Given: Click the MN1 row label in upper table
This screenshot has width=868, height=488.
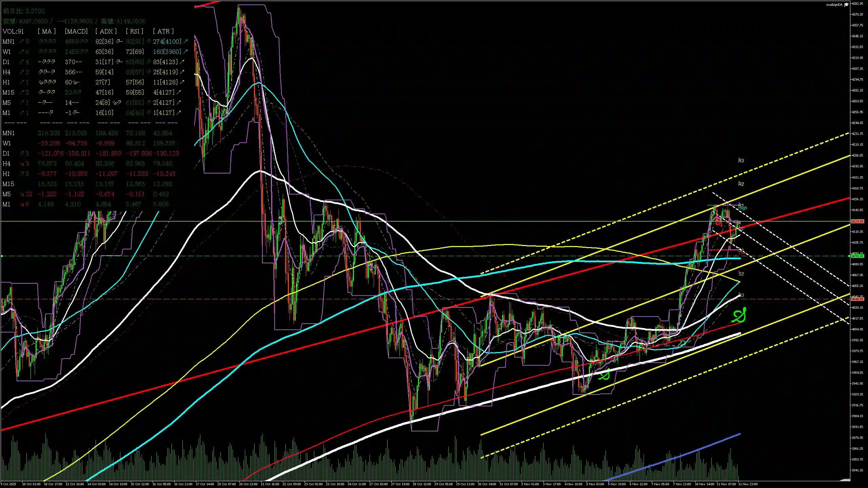Looking at the screenshot, I should pos(8,42).
